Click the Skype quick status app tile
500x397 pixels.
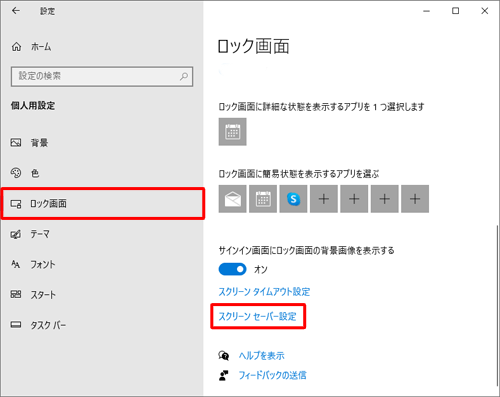pyautogui.click(x=293, y=199)
